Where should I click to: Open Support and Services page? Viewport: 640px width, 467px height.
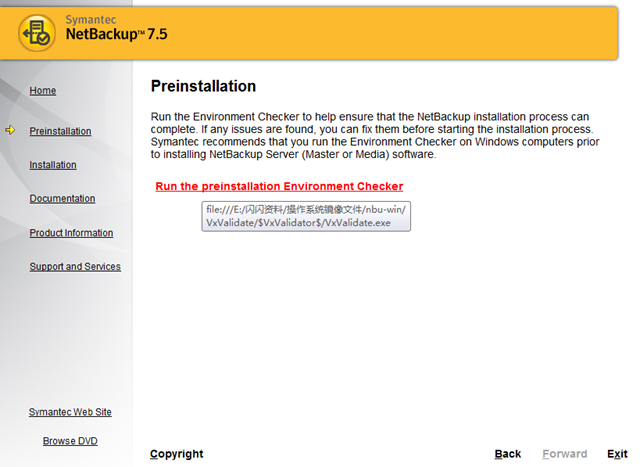(x=75, y=267)
